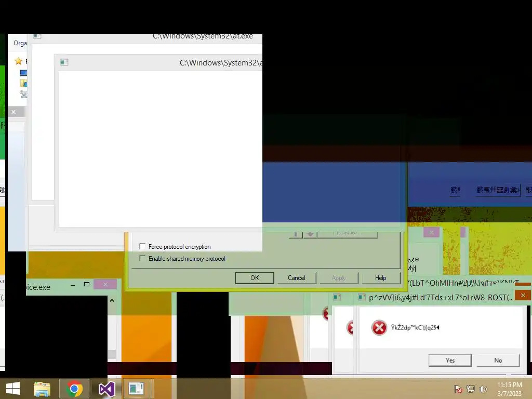Click the ice.exe scrollbar thumb
The height and width of the screenshot is (399, 532).
tap(112, 354)
